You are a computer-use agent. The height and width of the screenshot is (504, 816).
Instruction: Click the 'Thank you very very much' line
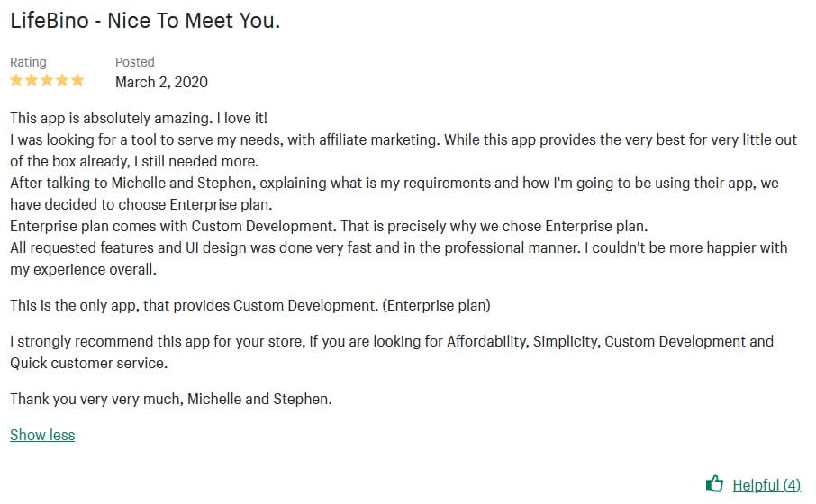point(171,399)
